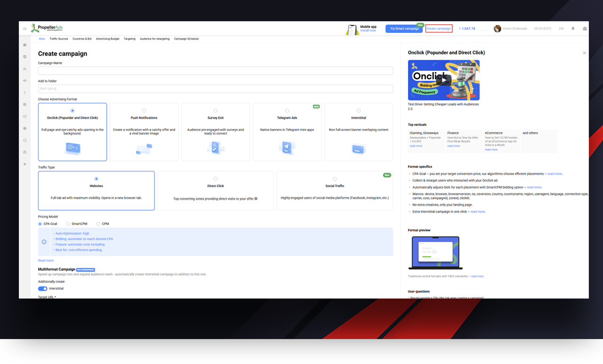Click read more after SmartCPM bidding option
603x364 pixels.
coord(534,187)
